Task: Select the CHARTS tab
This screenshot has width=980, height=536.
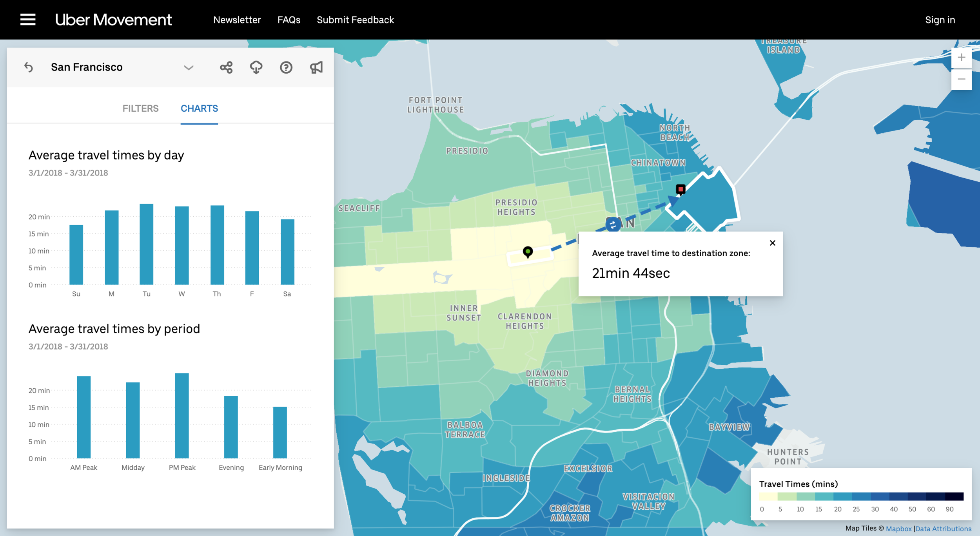Action: pyautogui.click(x=199, y=109)
